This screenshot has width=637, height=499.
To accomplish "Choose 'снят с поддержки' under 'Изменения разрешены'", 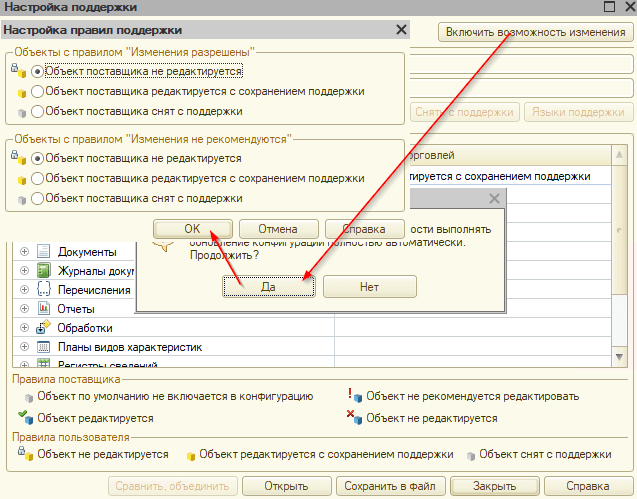I will [x=37, y=111].
